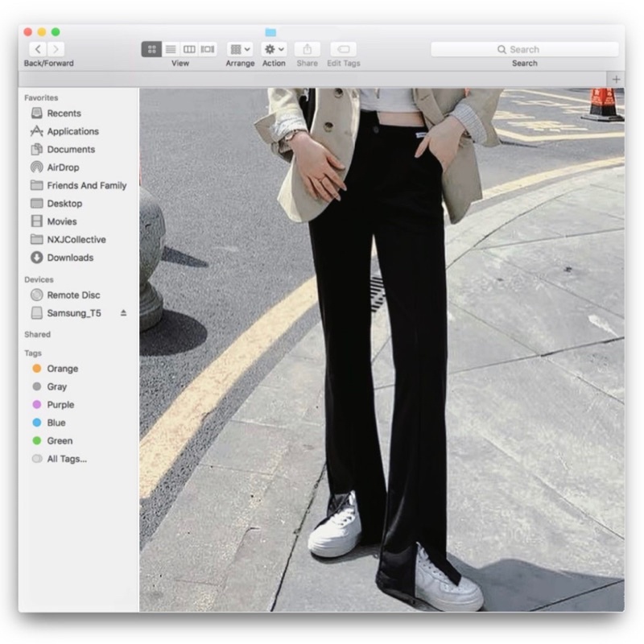Switch to icon view mode
The image size is (644, 644).
151,49
